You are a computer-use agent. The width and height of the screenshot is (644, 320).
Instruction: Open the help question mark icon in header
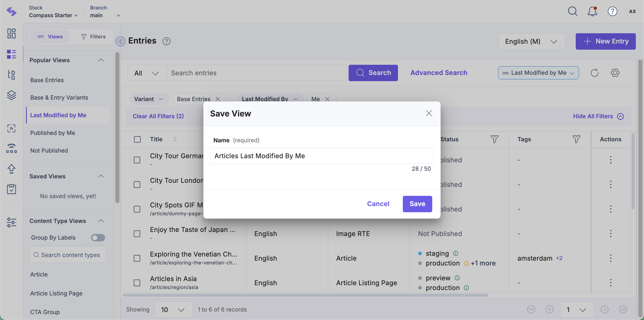(612, 12)
